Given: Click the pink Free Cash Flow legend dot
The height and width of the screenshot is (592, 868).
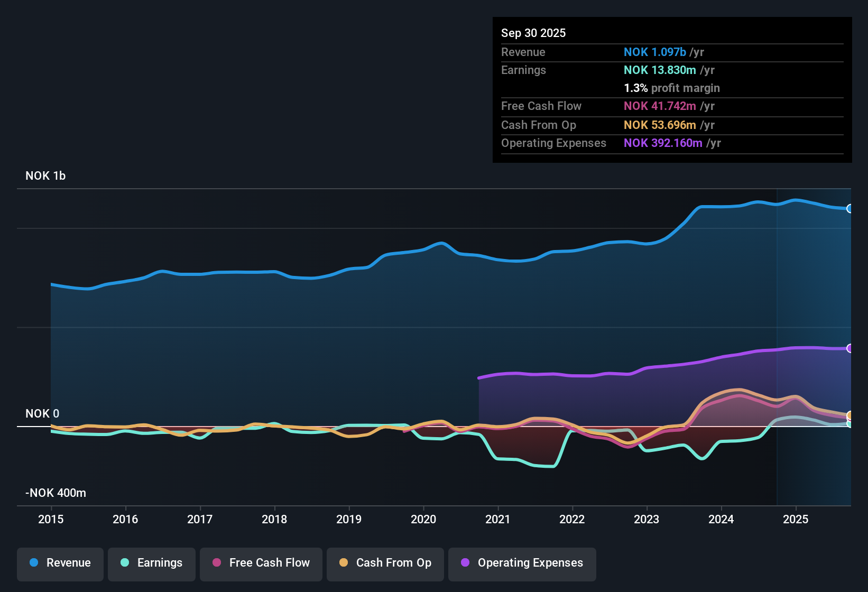Looking at the screenshot, I should (x=216, y=563).
